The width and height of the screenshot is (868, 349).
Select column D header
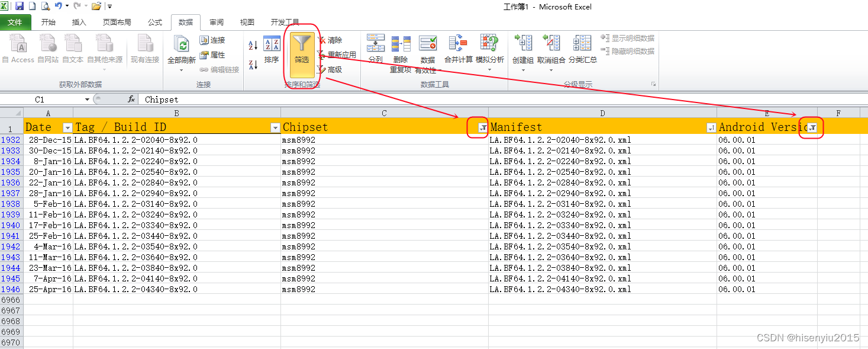point(602,113)
